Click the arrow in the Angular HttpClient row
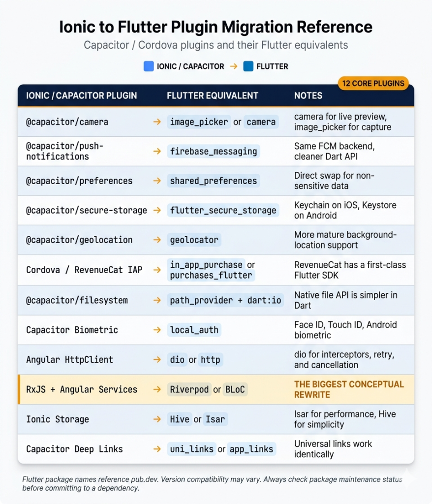The height and width of the screenshot is (504, 432). (x=157, y=360)
